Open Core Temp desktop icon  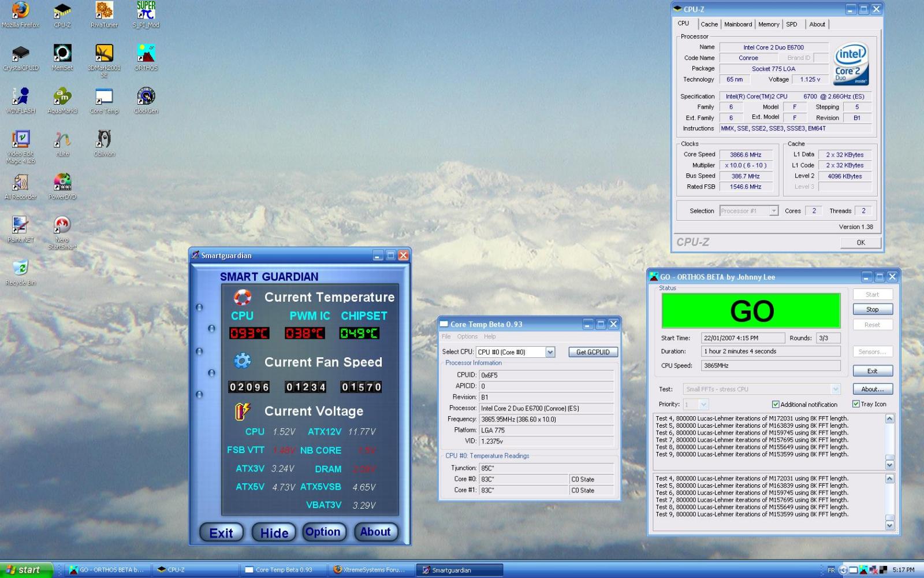104,100
